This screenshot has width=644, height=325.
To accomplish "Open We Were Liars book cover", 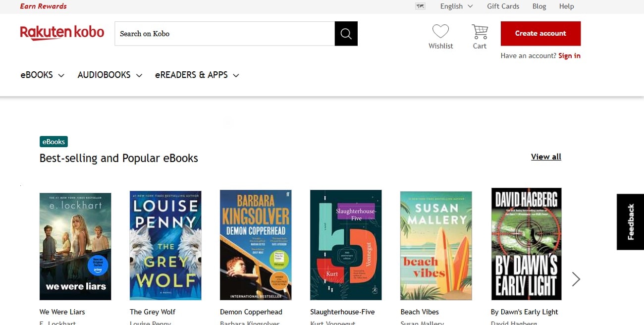I will 75,246.
